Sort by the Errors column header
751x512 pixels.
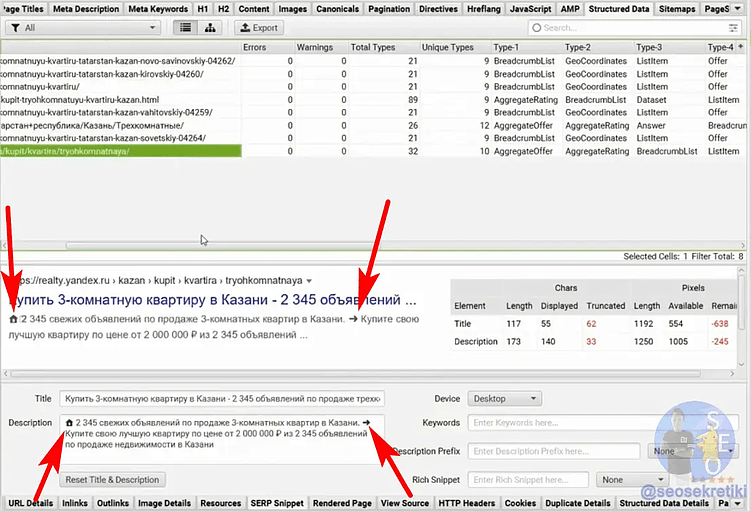coord(267,47)
